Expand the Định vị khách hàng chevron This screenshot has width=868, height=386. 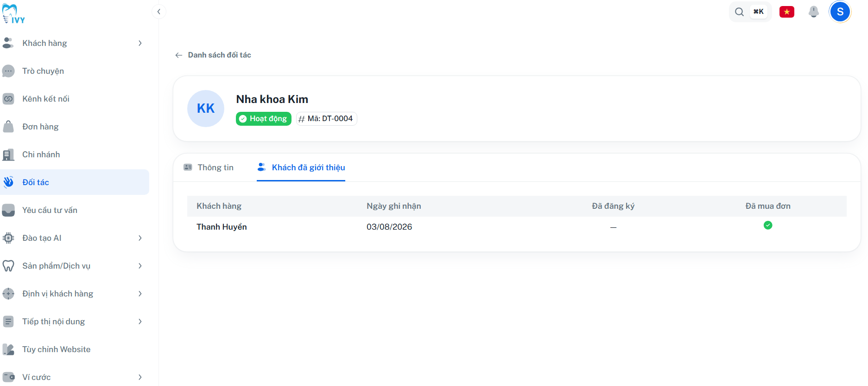[140, 294]
